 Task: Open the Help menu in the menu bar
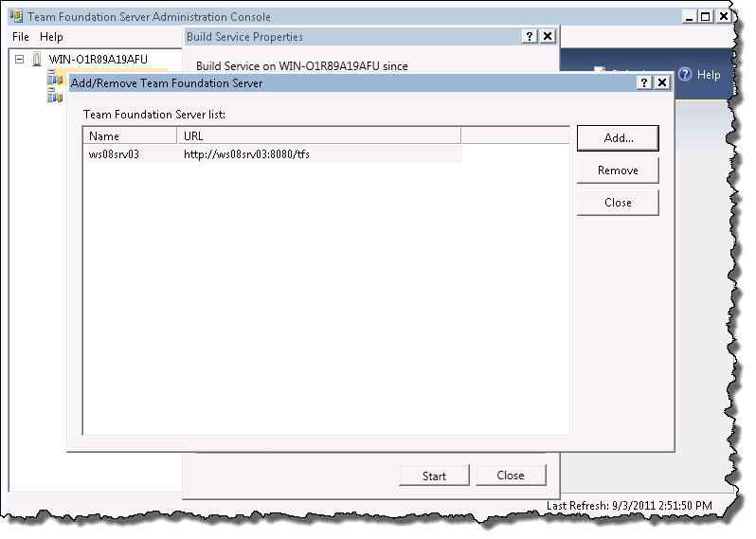(x=51, y=37)
